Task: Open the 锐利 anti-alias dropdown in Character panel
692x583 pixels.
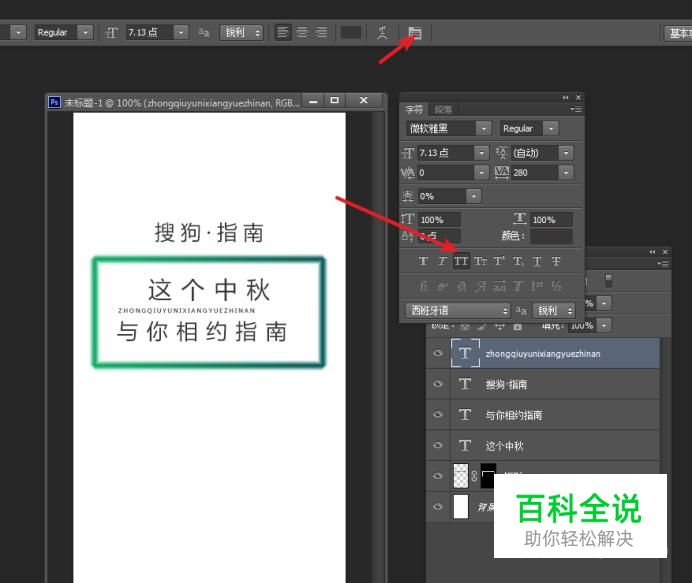Action: click(x=554, y=310)
